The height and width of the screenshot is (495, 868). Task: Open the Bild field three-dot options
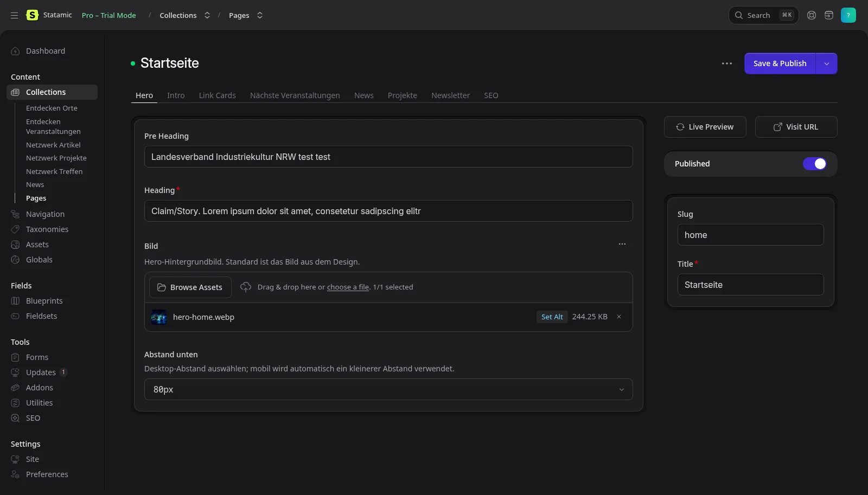(x=622, y=244)
